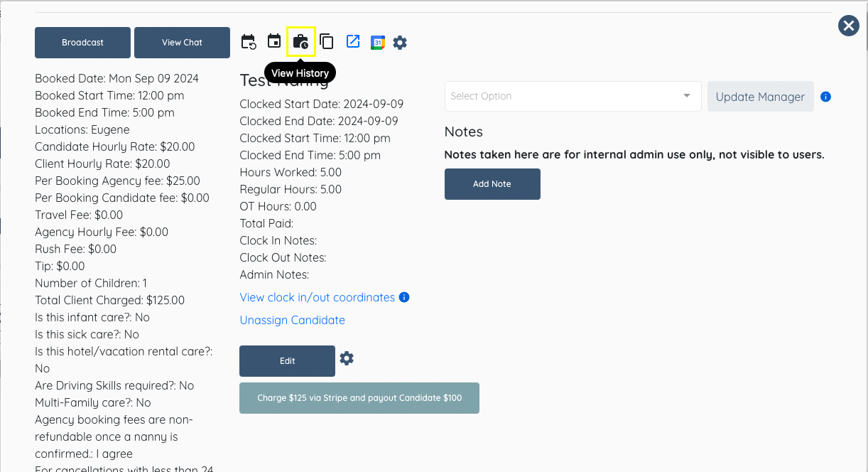Image resolution: width=868 pixels, height=472 pixels.
Task: Close the booking details dialog
Action: (849, 26)
